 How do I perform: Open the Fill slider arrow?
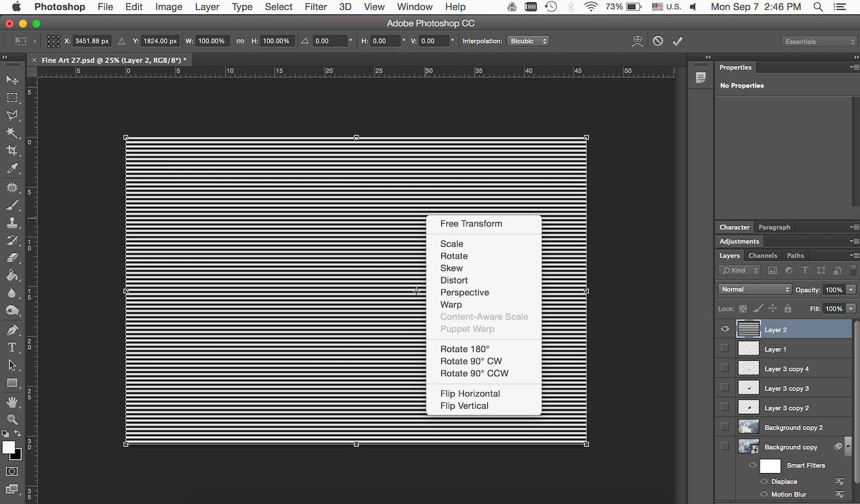click(851, 308)
